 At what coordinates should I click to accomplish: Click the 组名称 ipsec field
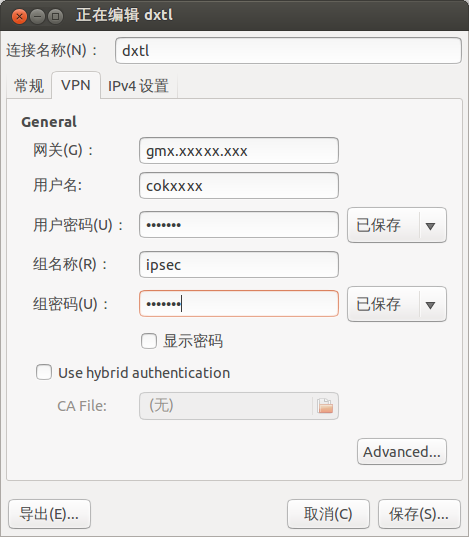[239, 264]
